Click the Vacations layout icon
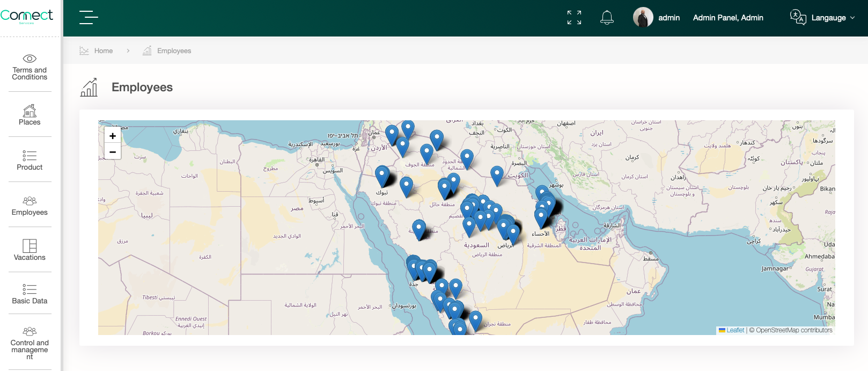868x371 pixels. point(30,246)
